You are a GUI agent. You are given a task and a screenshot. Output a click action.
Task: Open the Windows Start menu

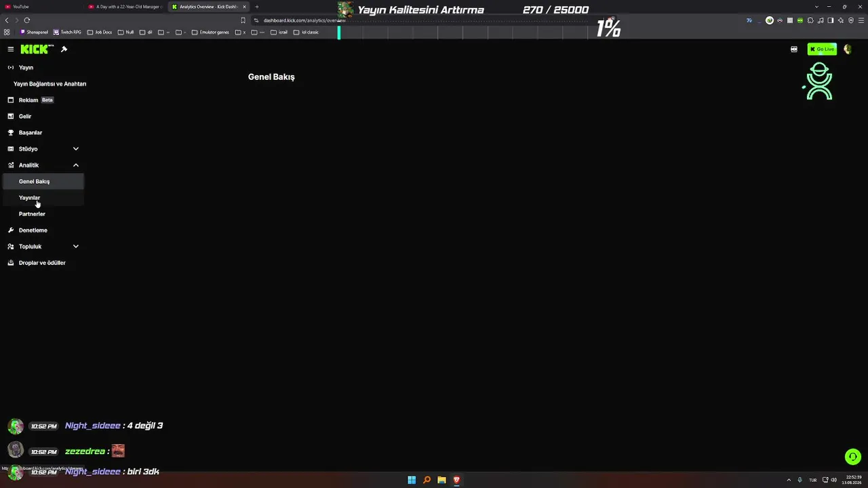[x=412, y=480]
